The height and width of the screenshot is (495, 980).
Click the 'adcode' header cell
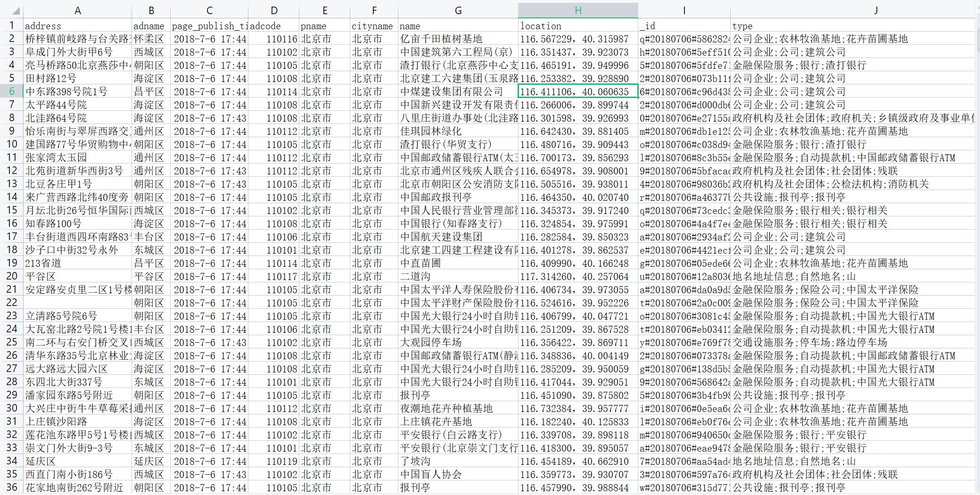click(273, 26)
